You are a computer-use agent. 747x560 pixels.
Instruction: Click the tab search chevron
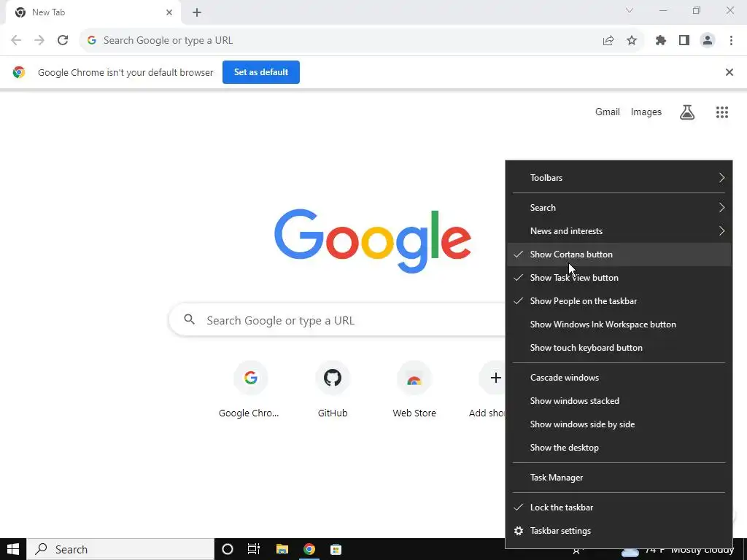tap(630, 10)
